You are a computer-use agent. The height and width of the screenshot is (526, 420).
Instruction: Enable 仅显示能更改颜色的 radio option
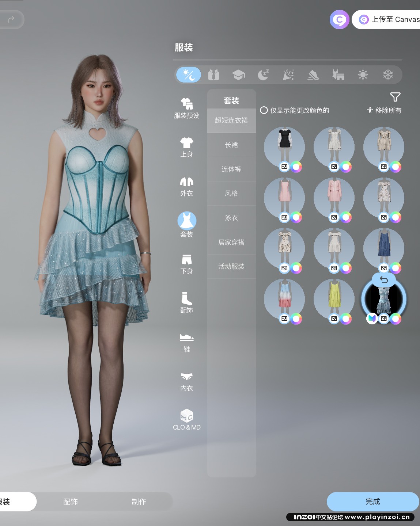click(264, 110)
